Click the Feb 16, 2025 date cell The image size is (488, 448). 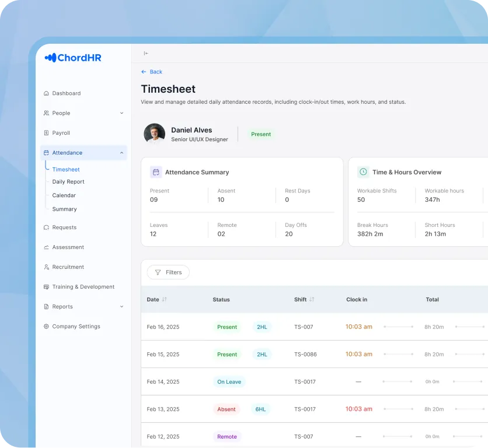163,327
